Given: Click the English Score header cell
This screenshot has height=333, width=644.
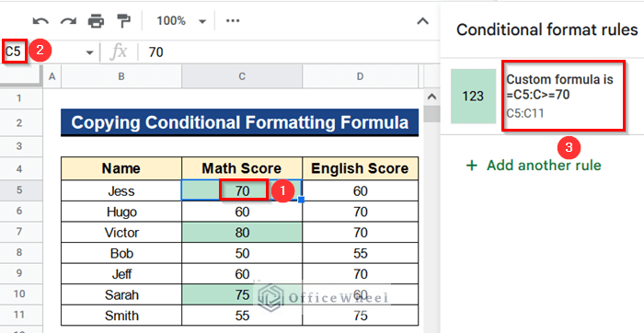Looking at the screenshot, I should [361, 168].
